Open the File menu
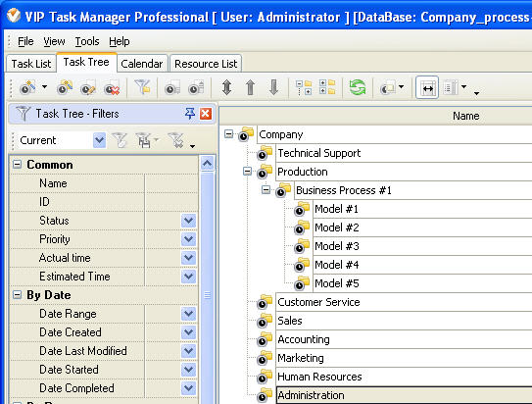Image resolution: width=532 pixels, height=404 pixels. tap(25, 41)
